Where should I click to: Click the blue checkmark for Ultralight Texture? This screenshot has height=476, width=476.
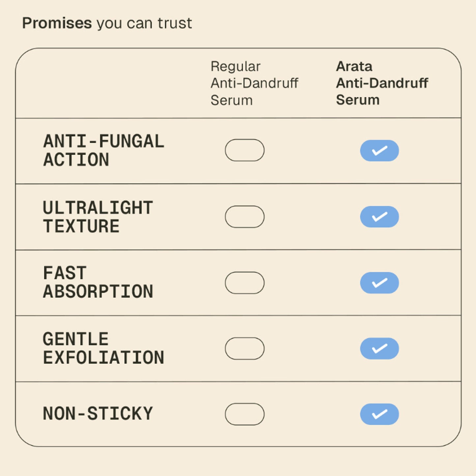pos(379,217)
